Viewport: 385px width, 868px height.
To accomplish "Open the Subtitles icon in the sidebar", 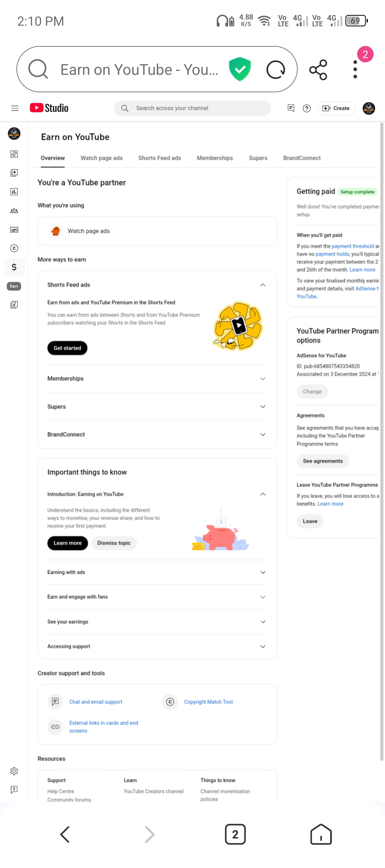I will [14, 229].
